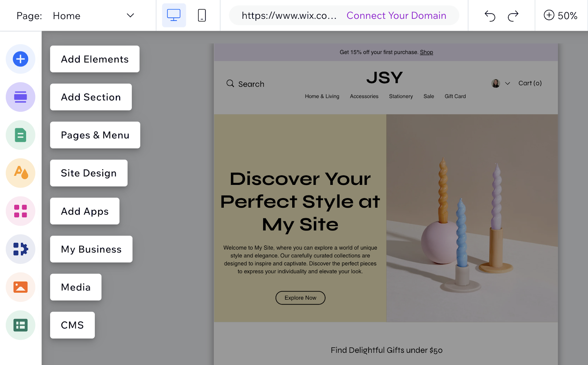Expand the member account chevron
588x365 pixels.
click(x=508, y=83)
